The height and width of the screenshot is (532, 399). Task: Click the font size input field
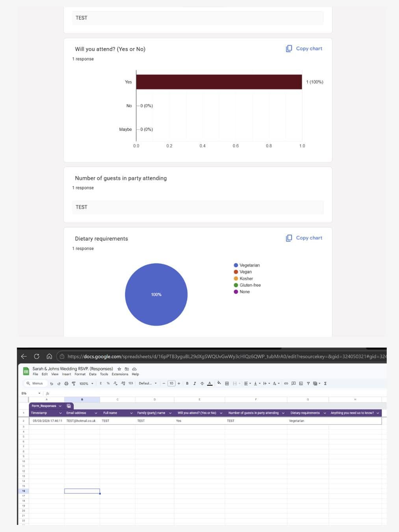(x=171, y=383)
